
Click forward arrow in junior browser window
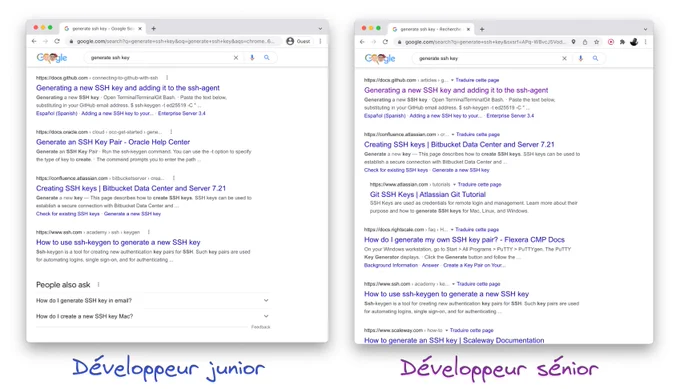(x=45, y=41)
